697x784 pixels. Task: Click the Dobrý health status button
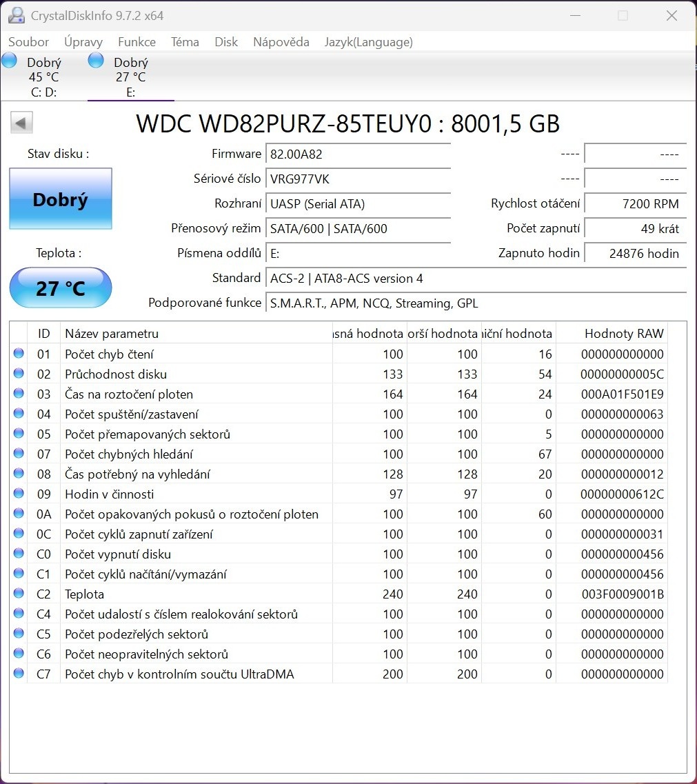point(61,199)
